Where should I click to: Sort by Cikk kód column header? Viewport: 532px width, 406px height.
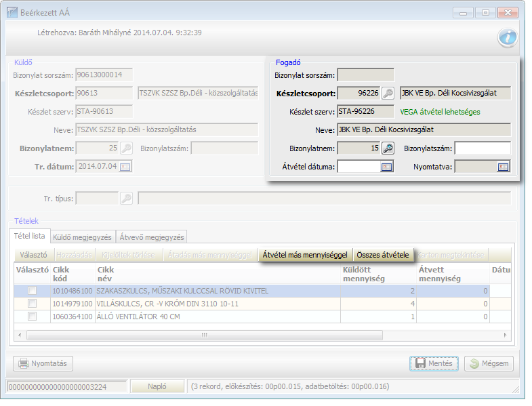click(x=73, y=274)
